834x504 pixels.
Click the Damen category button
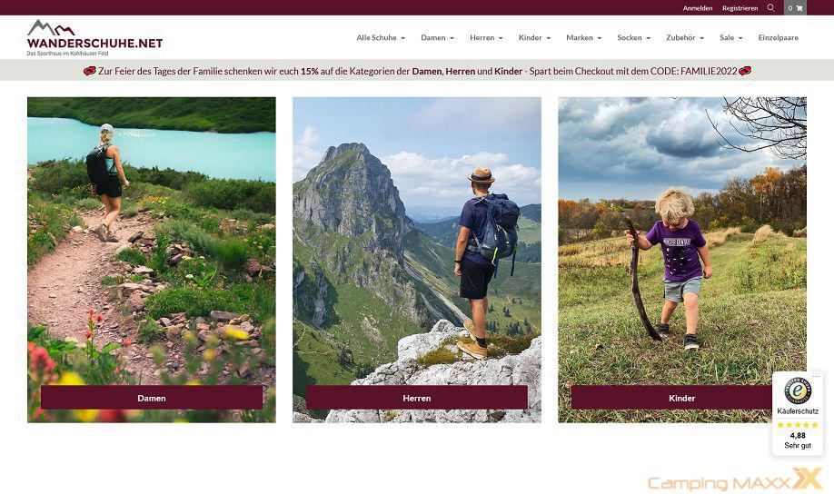tap(152, 398)
